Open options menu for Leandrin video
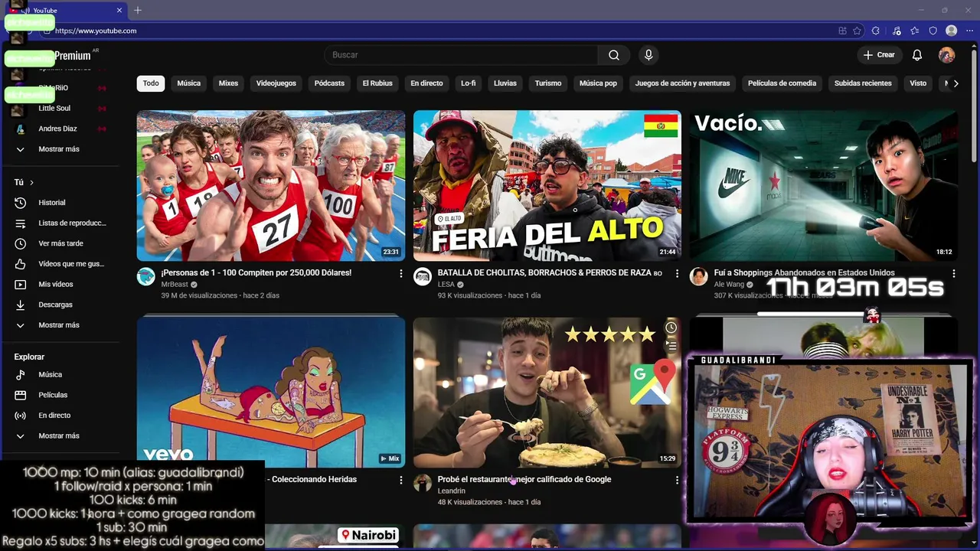Screen dimensions: 980x551 click(x=677, y=480)
